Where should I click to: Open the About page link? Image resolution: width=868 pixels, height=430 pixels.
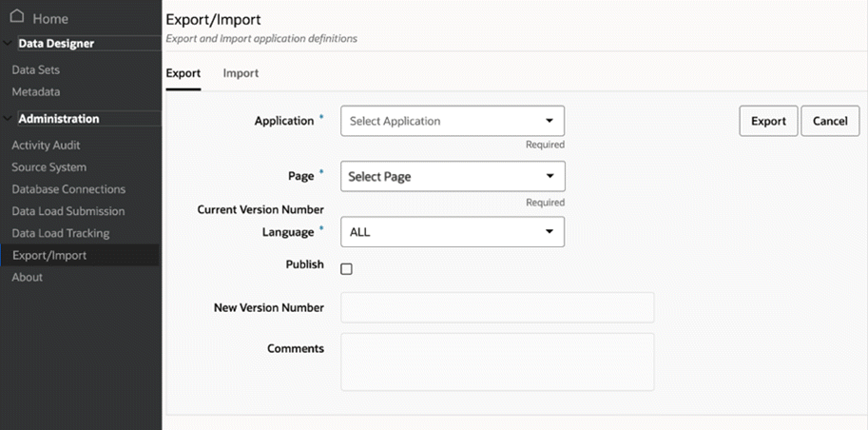pyautogui.click(x=28, y=277)
